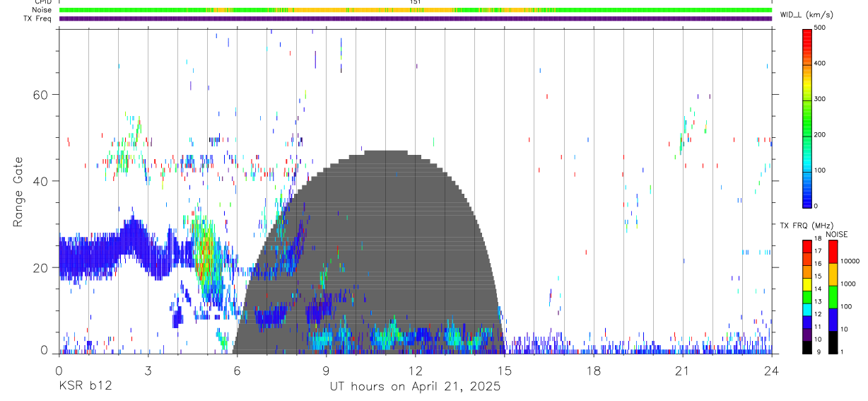
Task: Pick the yellow segment of TX FRQ bar
Action: tap(807, 284)
